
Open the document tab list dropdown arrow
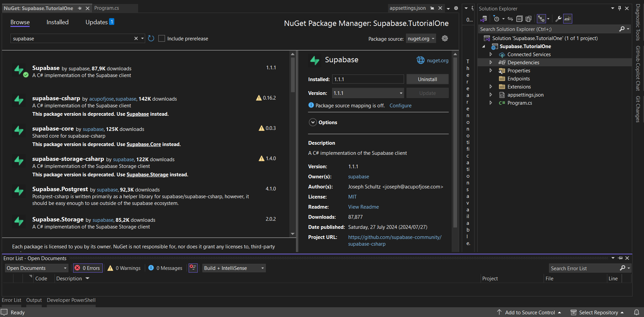click(x=448, y=8)
